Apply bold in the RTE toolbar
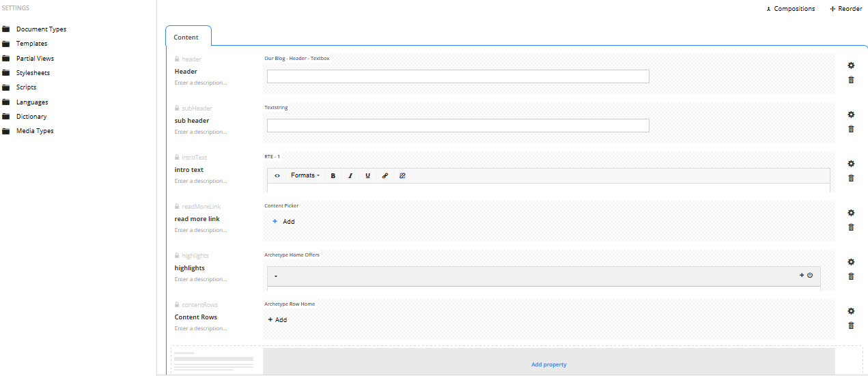 pyautogui.click(x=333, y=175)
